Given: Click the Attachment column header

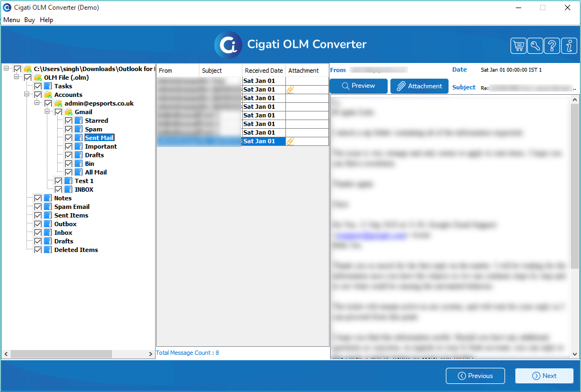Looking at the screenshot, I should click(x=307, y=71).
